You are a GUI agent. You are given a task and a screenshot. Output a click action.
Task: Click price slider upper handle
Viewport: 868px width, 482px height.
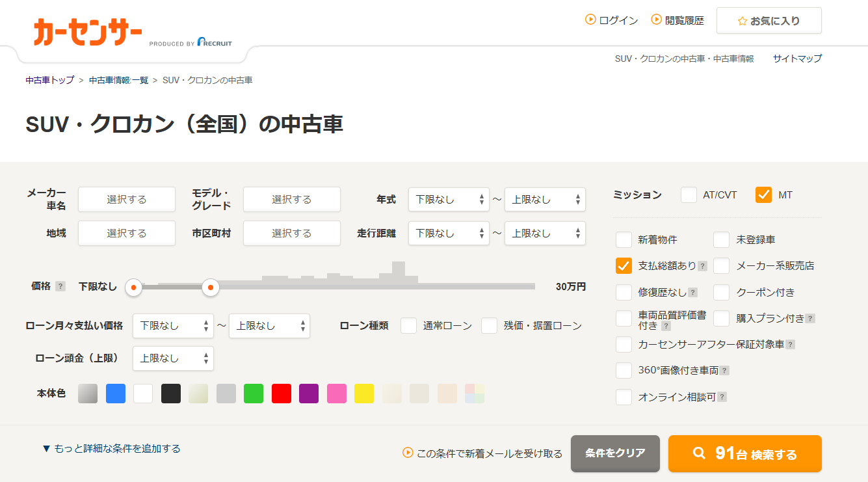(210, 286)
